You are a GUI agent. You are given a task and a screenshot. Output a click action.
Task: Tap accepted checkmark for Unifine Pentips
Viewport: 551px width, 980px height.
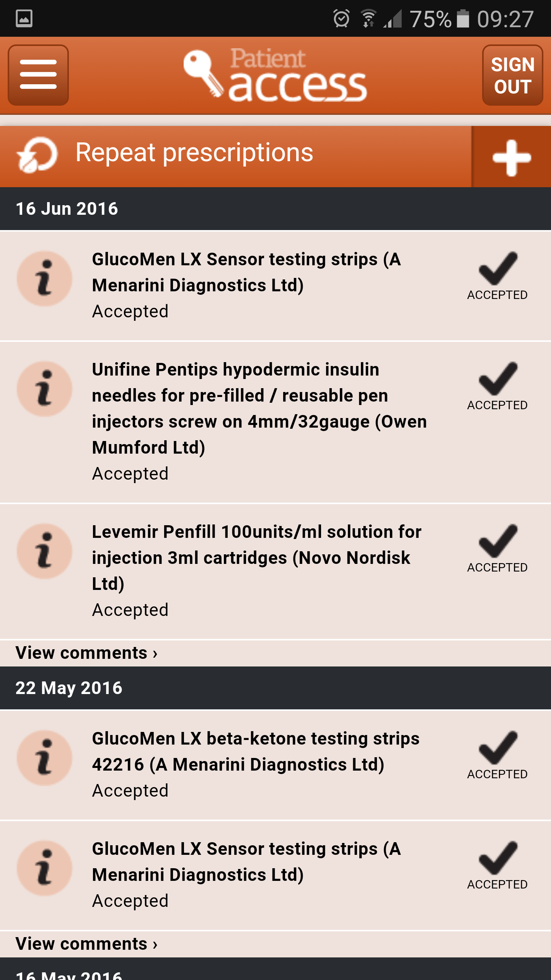click(x=497, y=385)
